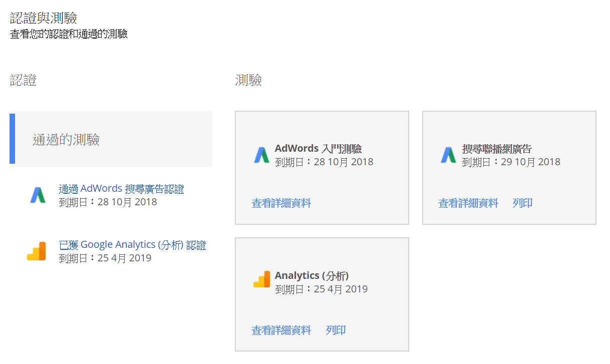Viewport: 610px width, 364px height.
Task: Click AdWords icon in AdWords 入門測驗 card
Action: pyautogui.click(x=261, y=155)
